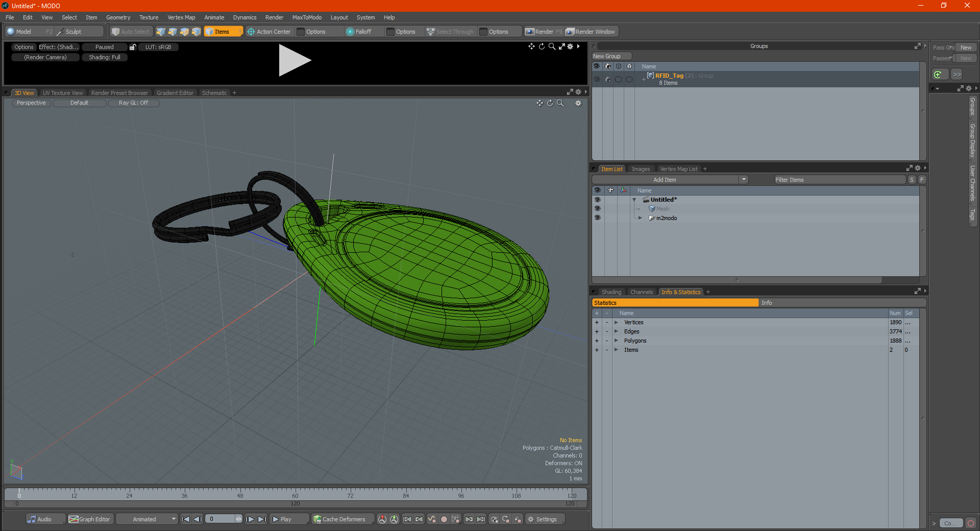Switch to Materials selection mode icon
980x531 pixels.
click(196, 32)
